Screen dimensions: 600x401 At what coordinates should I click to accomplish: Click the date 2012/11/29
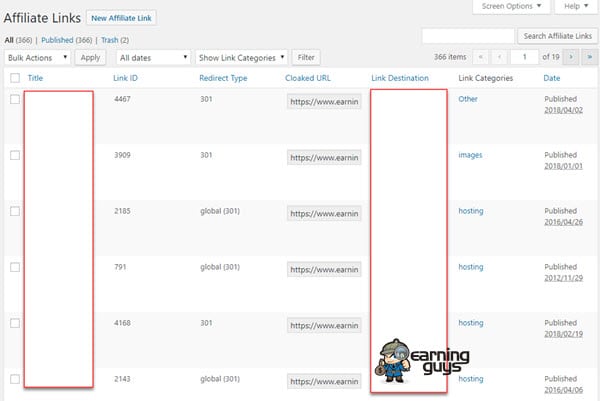pyautogui.click(x=563, y=278)
